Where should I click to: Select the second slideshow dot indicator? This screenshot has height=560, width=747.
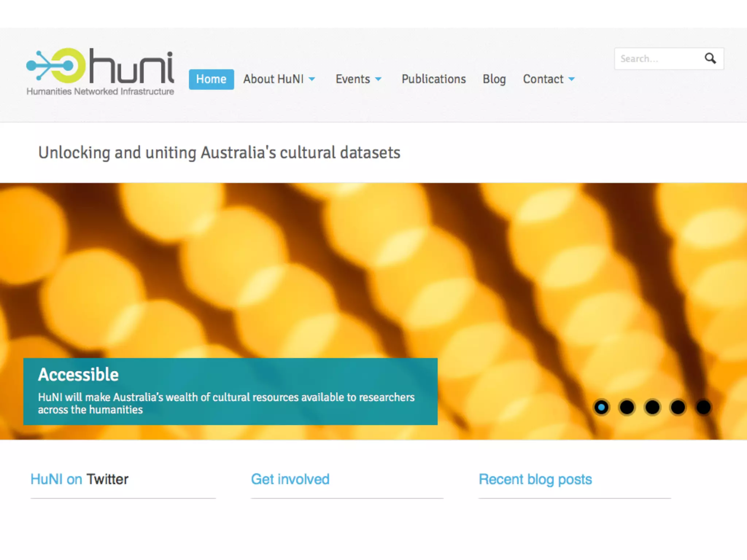coord(627,407)
